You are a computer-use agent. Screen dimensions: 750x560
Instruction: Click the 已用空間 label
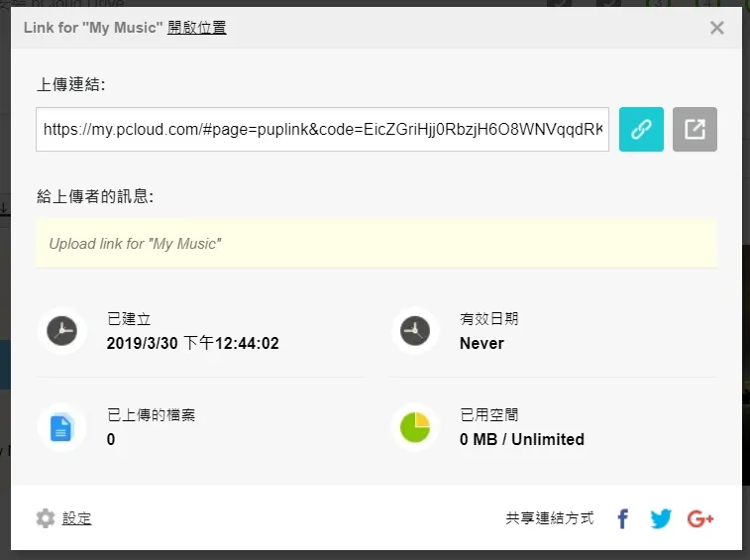point(488,414)
